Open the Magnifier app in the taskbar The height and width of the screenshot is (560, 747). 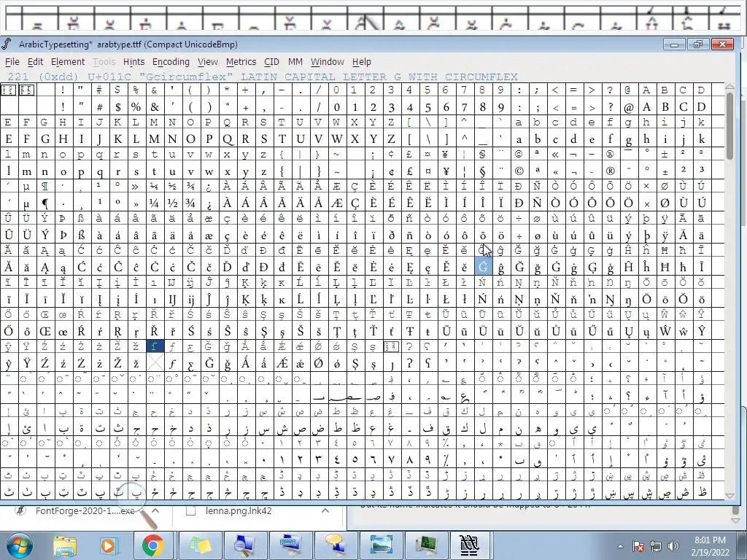pos(246,545)
